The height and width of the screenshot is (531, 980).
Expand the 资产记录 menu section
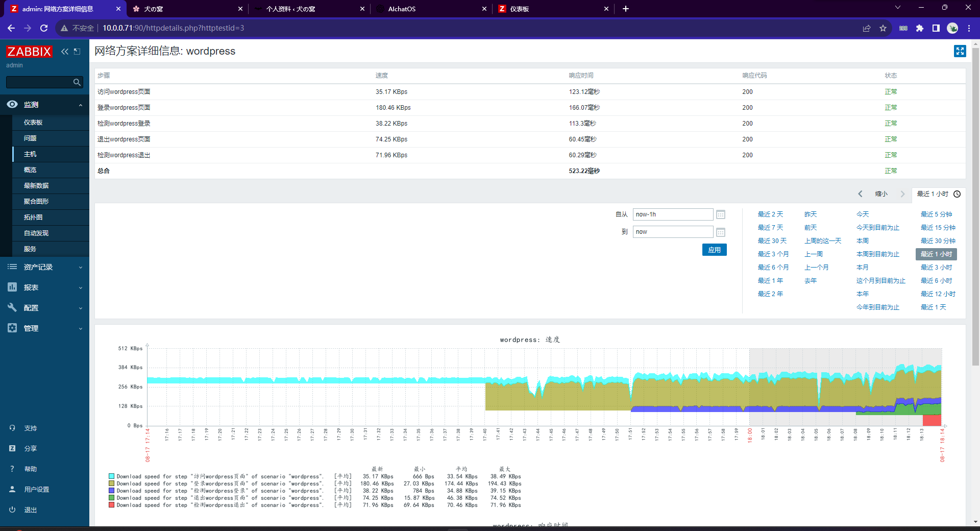point(81,268)
